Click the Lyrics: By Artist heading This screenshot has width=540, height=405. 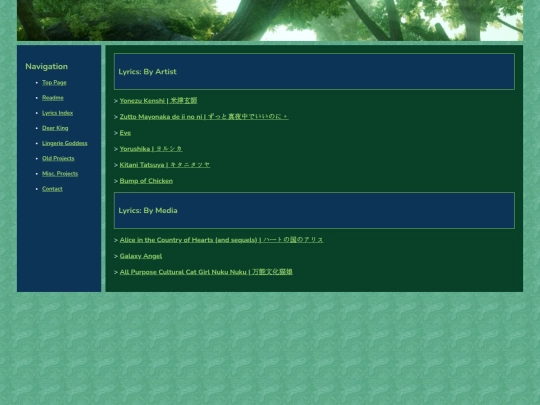(147, 72)
